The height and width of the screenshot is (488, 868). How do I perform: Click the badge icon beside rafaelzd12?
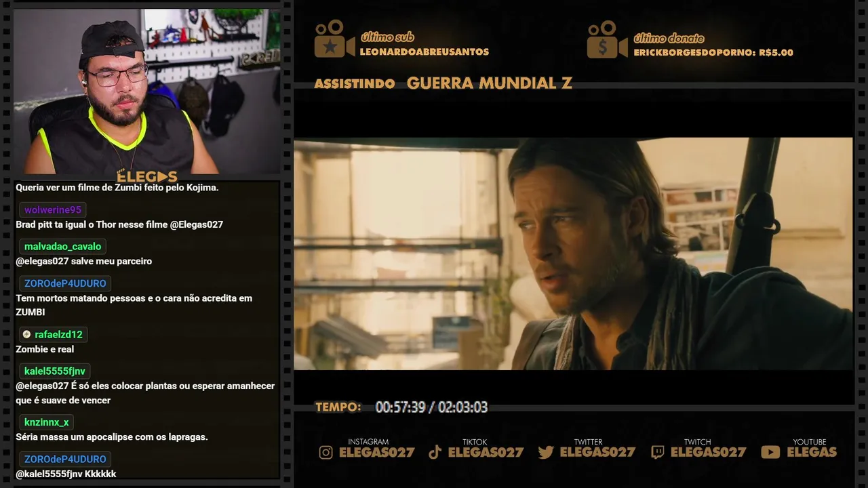26,334
